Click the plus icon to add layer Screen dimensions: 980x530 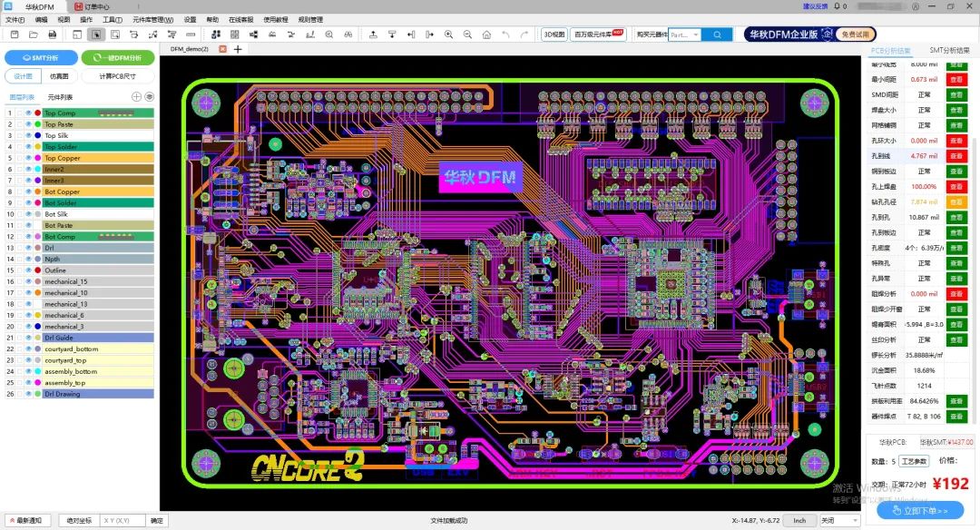click(x=136, y=97)
